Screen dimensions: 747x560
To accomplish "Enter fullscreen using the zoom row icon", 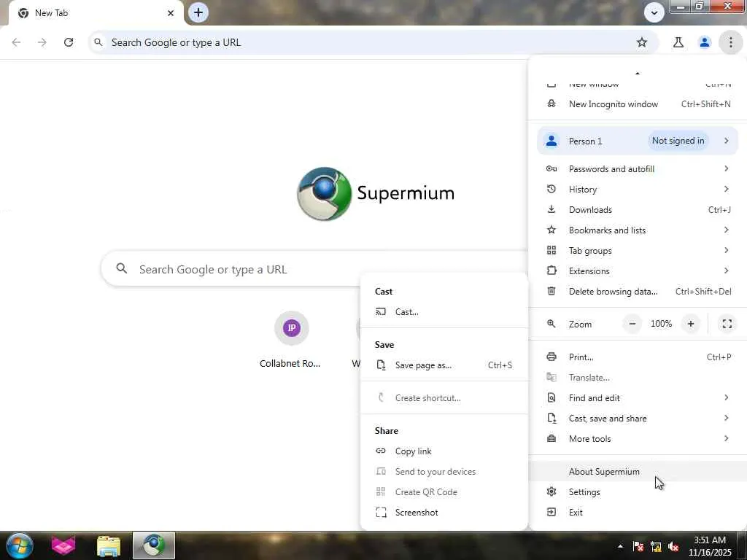I will [x=727, y=324].
